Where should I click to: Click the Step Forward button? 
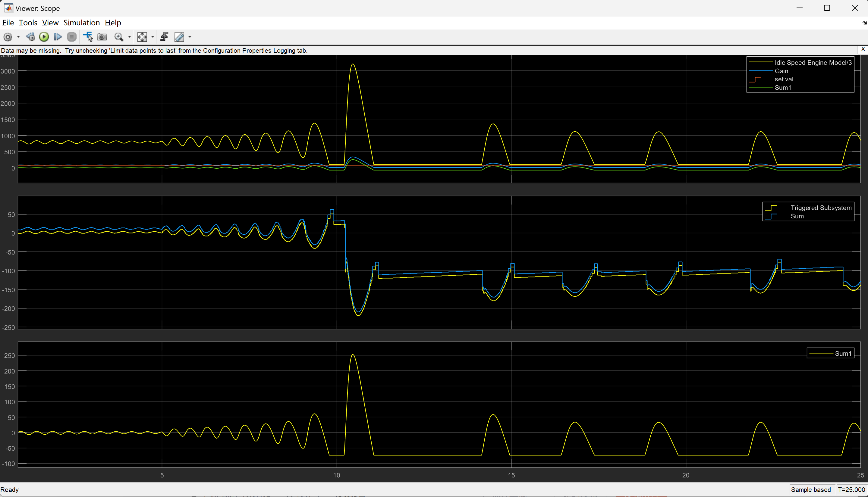tap(58, 37)
